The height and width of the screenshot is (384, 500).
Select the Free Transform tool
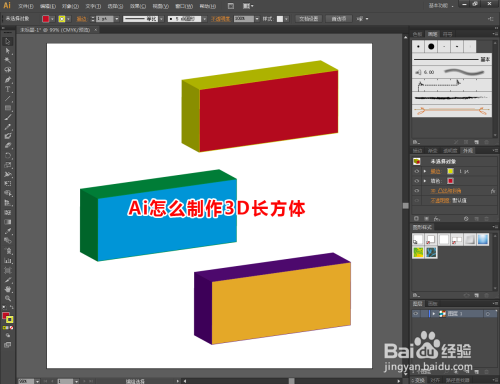tap(8, 184)
